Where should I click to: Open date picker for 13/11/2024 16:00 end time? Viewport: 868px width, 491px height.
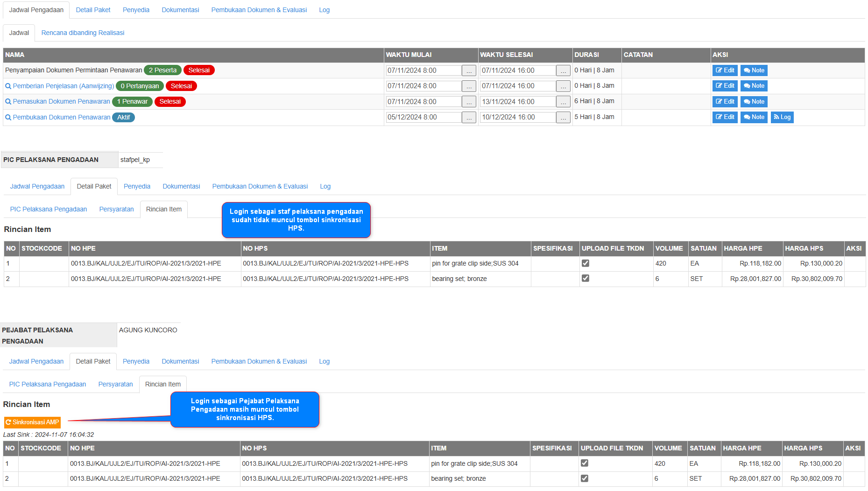click(563, 102)
